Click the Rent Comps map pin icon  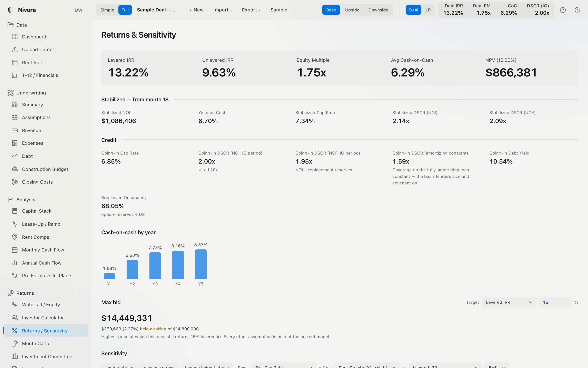tap(14, 237)
